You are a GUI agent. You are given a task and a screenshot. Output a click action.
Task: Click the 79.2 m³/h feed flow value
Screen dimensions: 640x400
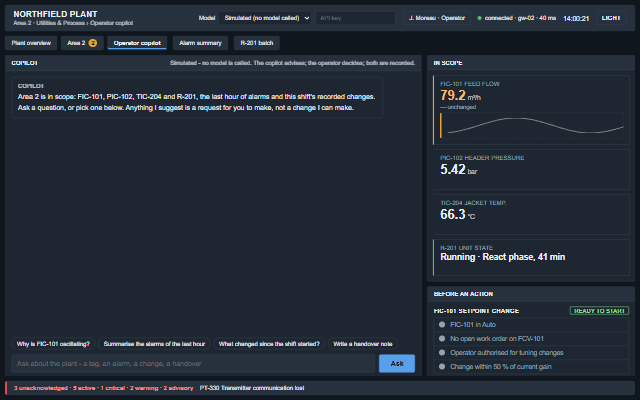pos(460,96)
